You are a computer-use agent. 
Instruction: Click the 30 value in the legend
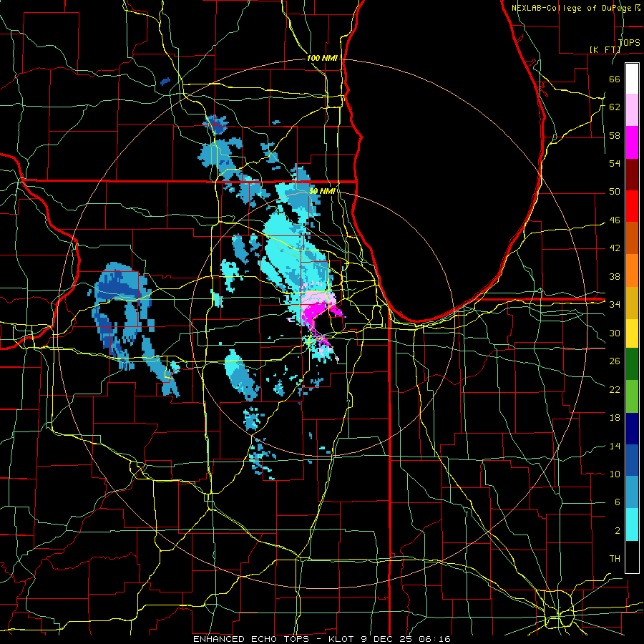point(615,333)
